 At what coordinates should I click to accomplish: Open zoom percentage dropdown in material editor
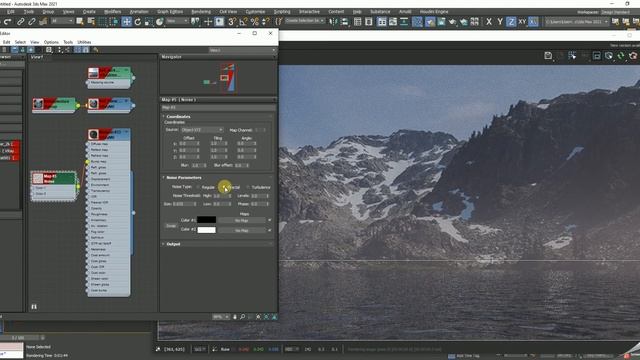221,317
